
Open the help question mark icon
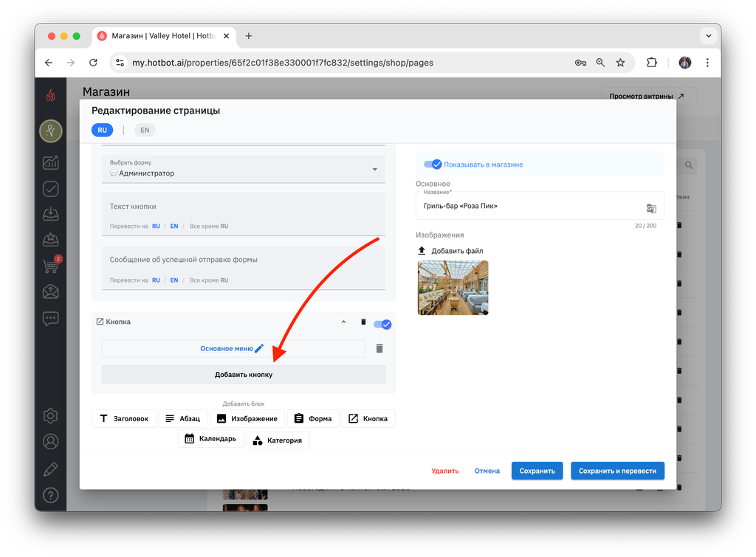[x=51, y=495]
